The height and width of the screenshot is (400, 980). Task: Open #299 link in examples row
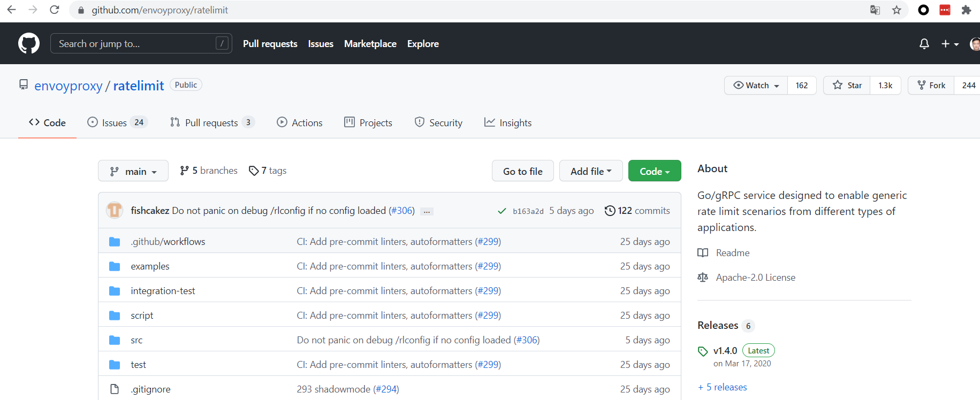(x=488, y=266)
